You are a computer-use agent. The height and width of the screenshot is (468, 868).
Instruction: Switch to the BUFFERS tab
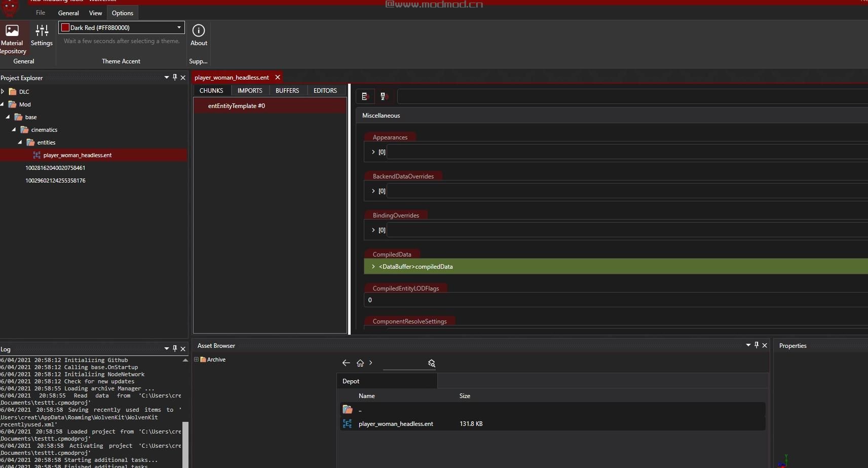(287, 91)
